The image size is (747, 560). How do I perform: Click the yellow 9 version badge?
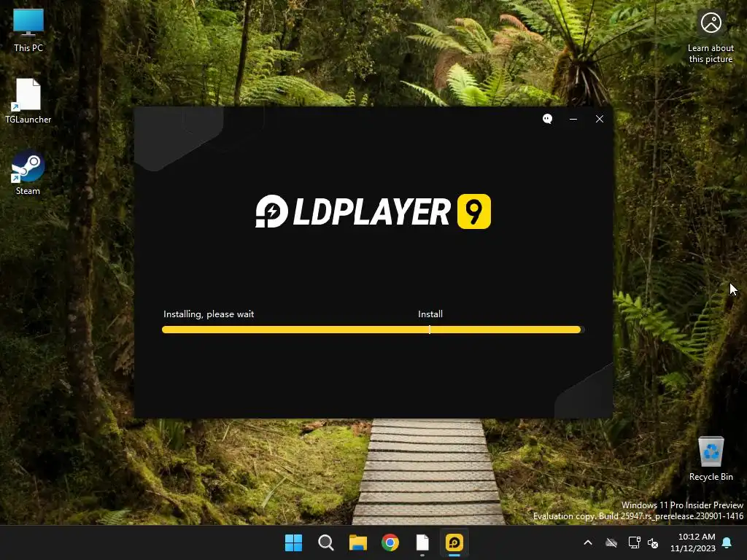pyautogui.click(x=474, y=211)
